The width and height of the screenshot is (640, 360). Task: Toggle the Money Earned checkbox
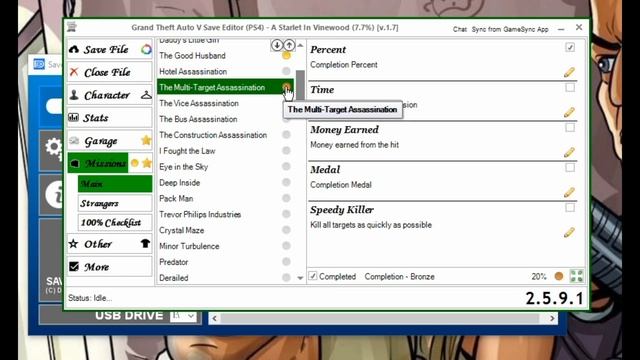570,127
